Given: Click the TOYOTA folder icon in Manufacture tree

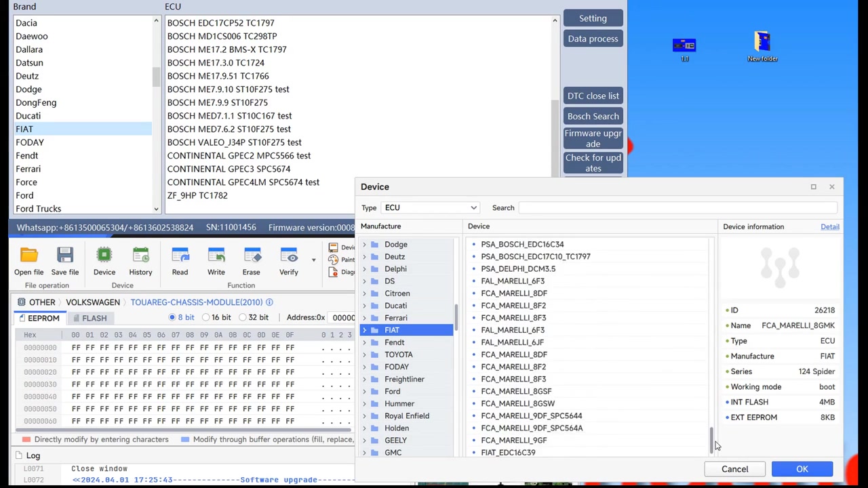Looking at the screenshot, I should [x=375, y=354].
